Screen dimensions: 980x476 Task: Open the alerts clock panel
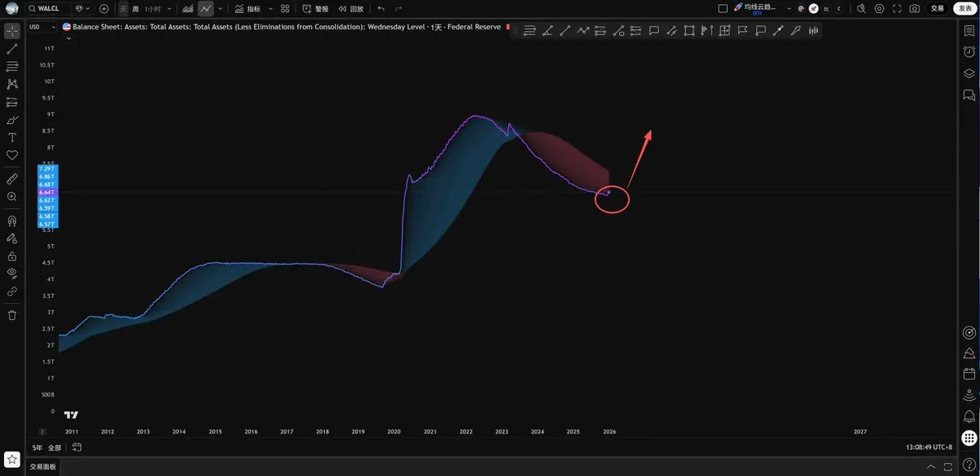point(969,51)
